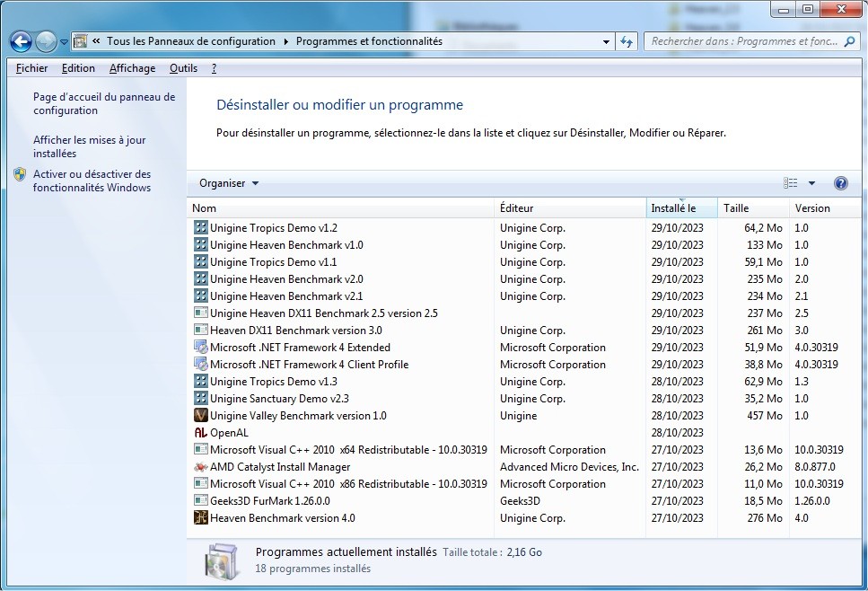This screenshot has height=591, width=868.
Task: Open the Edition menu
Action: pyautogui.click(x=78, y=68)
